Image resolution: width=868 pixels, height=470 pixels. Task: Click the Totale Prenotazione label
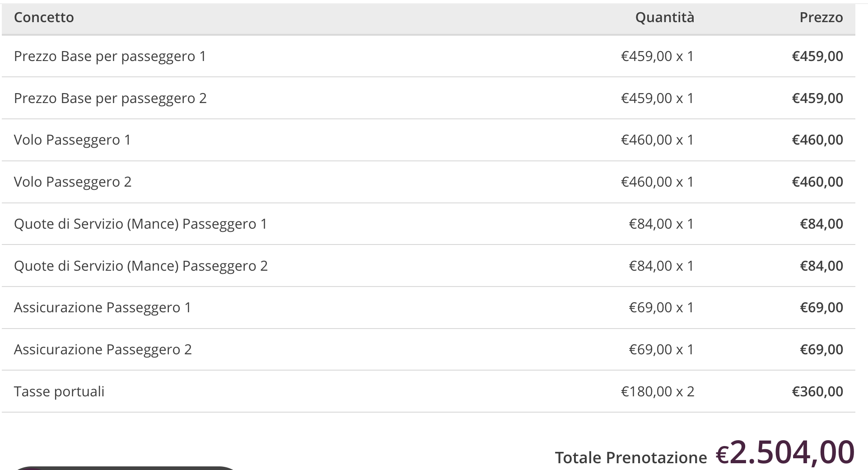tap(630, 458)
